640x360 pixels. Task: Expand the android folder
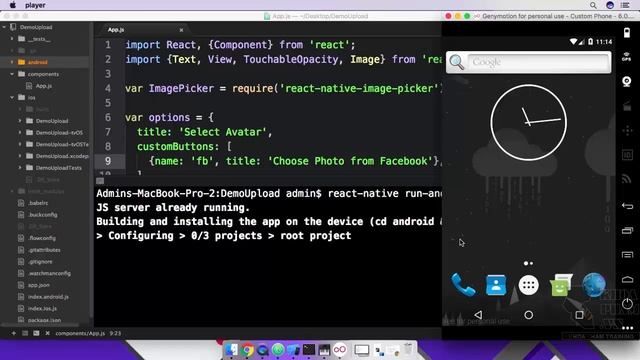click(x=12, y=62)
